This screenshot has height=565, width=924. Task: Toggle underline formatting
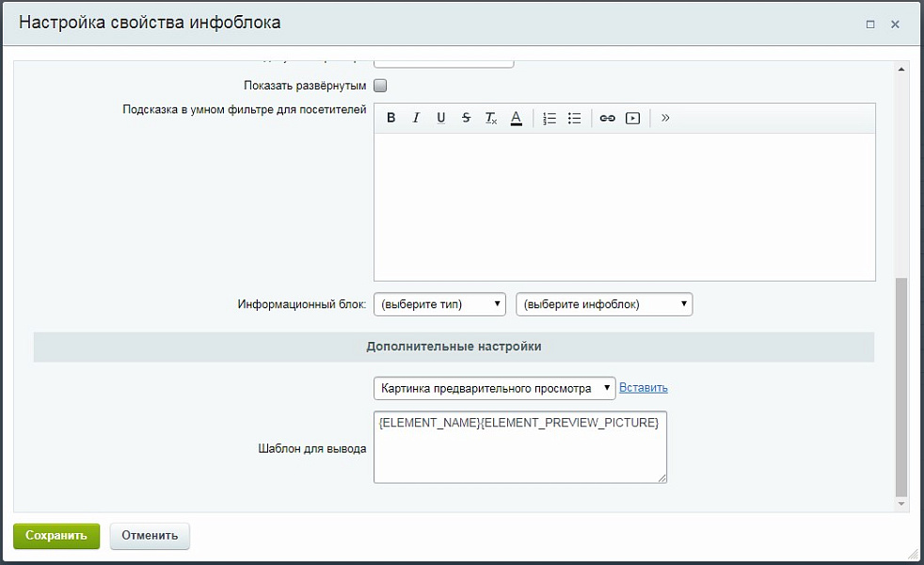pyautogui.click(x=440, y=117)
